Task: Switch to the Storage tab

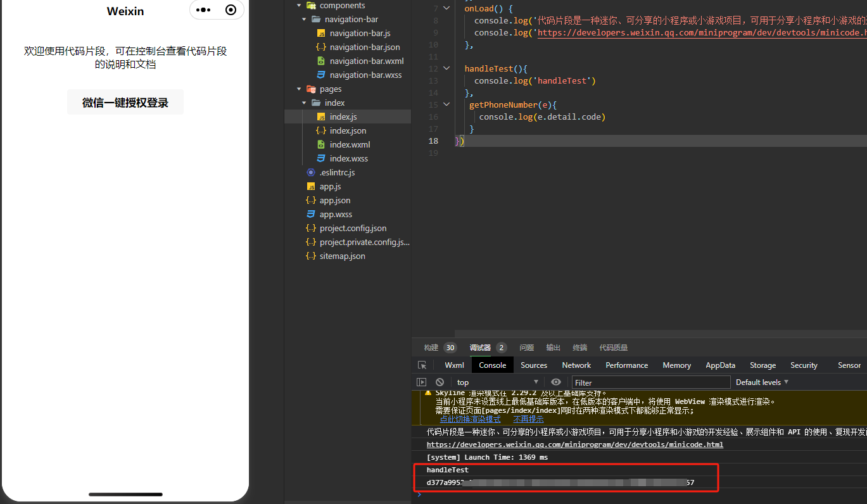Action: click(x=763, y=365)
